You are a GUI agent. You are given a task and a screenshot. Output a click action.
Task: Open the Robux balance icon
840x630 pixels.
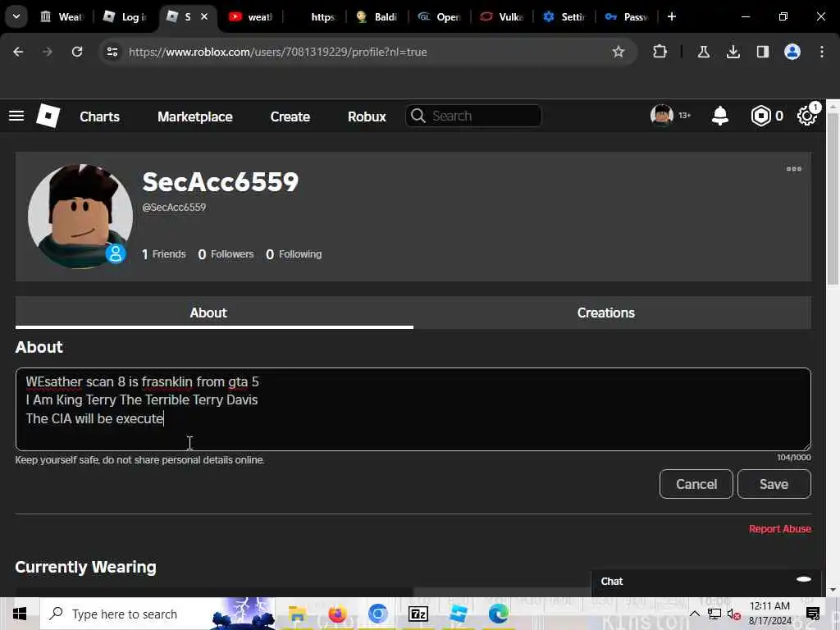tap(760, 116)
